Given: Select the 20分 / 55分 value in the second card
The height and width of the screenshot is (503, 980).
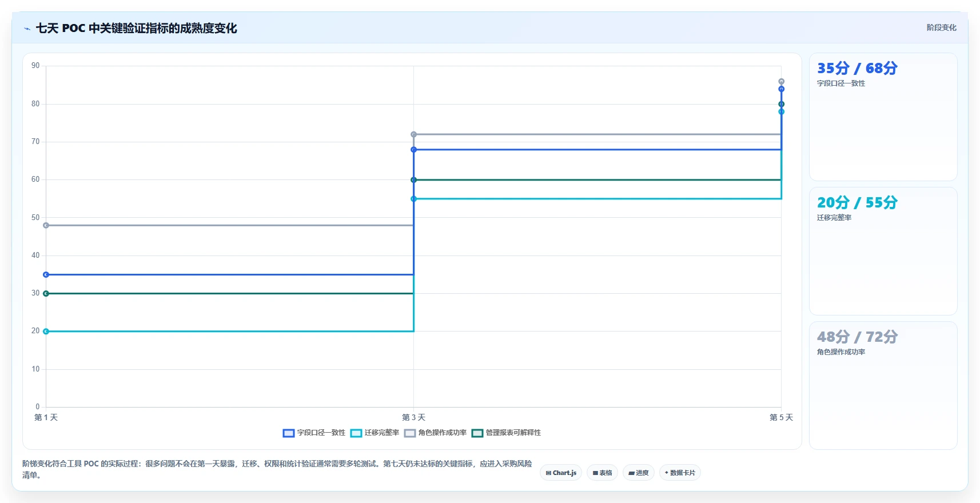Looking at the screenshot, I should tap(857, 202).
